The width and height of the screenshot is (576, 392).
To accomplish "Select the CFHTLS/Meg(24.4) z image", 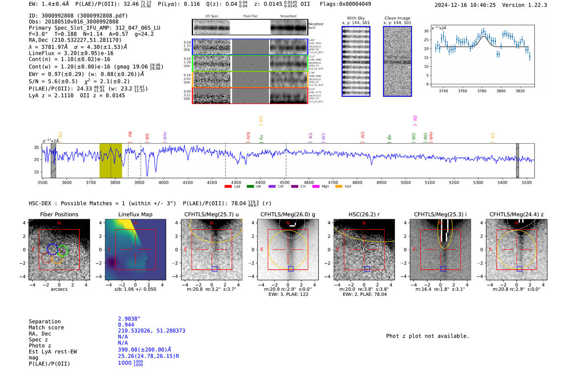I will pos(517,250).
